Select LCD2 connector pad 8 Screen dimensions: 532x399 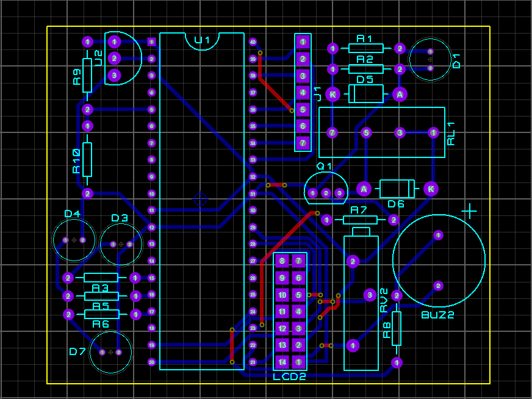point(282,261)
